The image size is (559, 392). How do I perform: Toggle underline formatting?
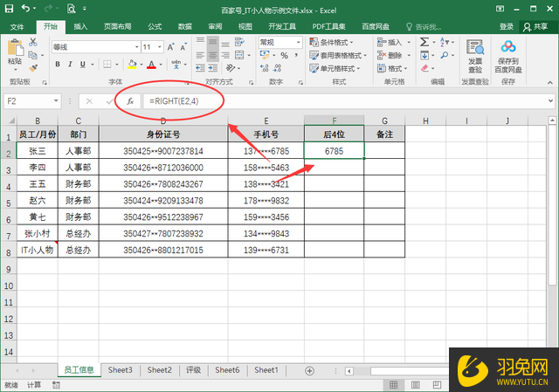[x=83, y=64]
